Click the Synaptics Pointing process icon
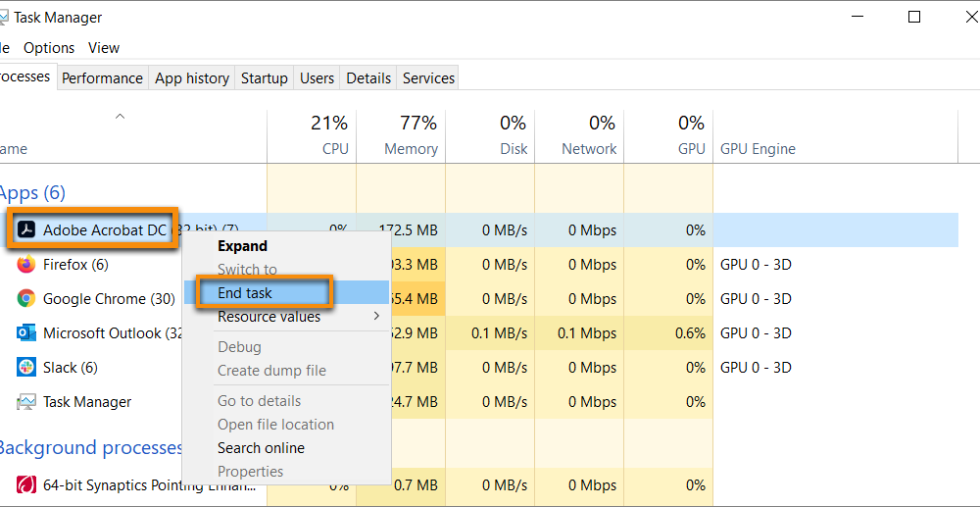The image size is (980, 507). tap(26, 484)
